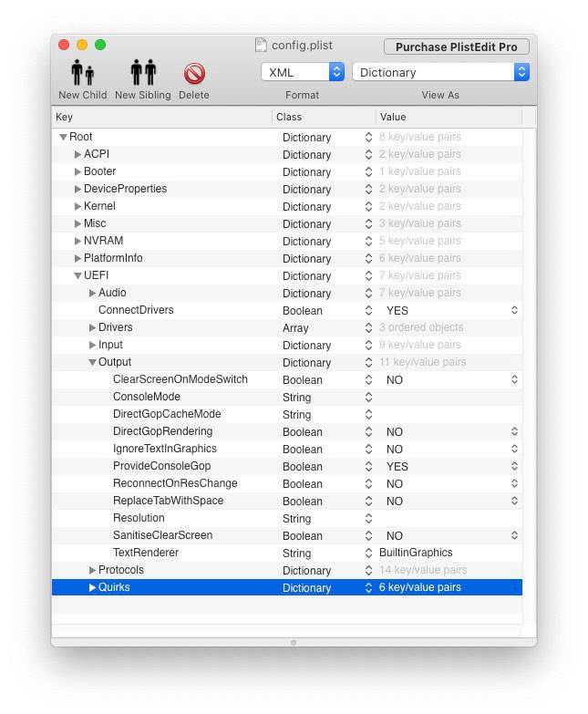588x714 pixels.
Task: Click the Key column header
Action: click(x=161, y=117)
